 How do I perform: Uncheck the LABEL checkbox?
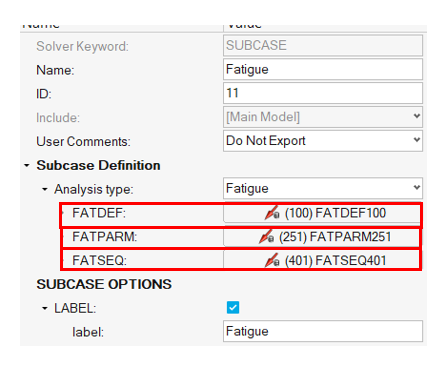pyautogui.click(x=233, y=308)
